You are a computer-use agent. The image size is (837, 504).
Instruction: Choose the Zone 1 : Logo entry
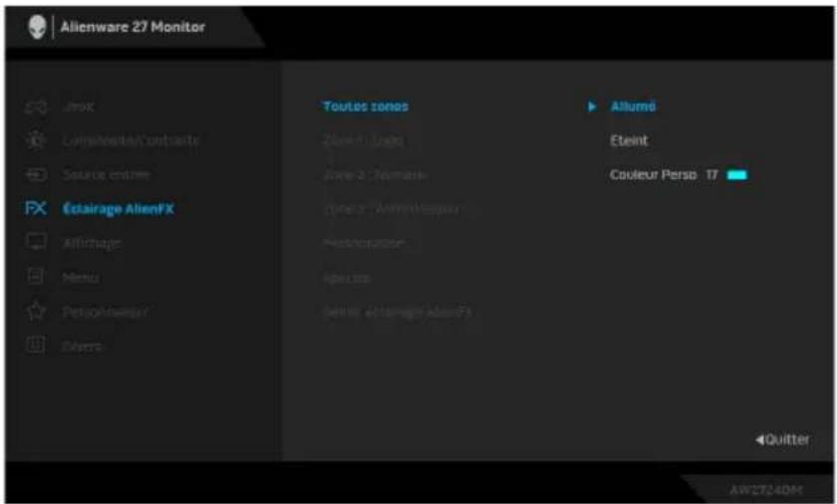[363, 140]
